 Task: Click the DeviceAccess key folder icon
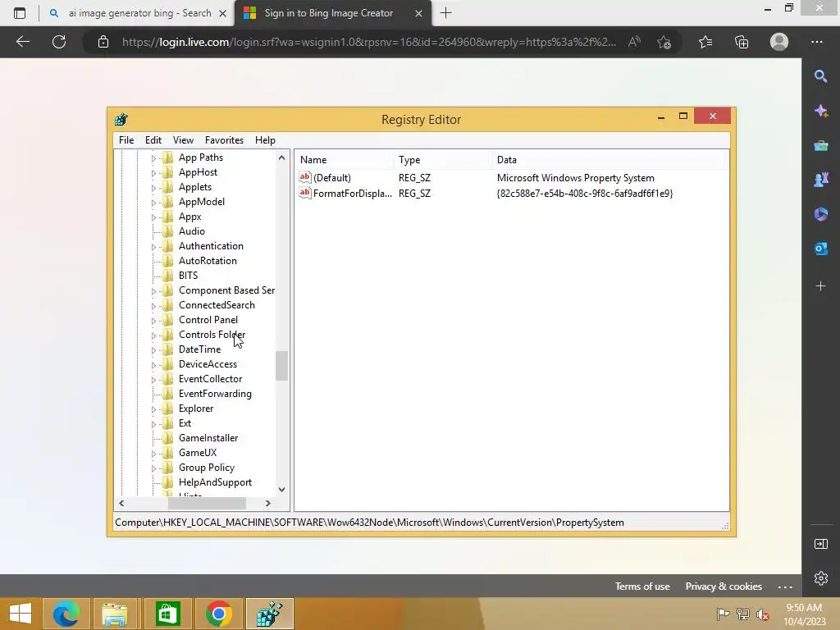pos(168,363)
